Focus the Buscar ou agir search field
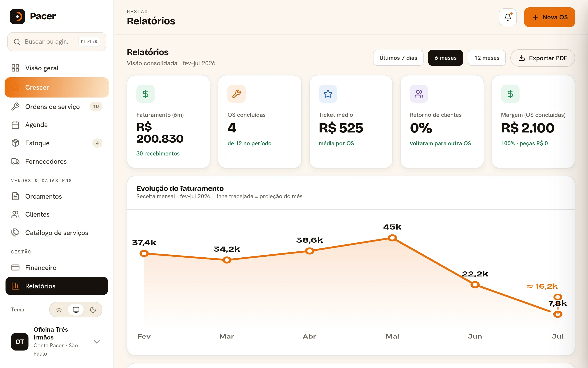This screenshot has width=588, height=368. coord(57,42)
